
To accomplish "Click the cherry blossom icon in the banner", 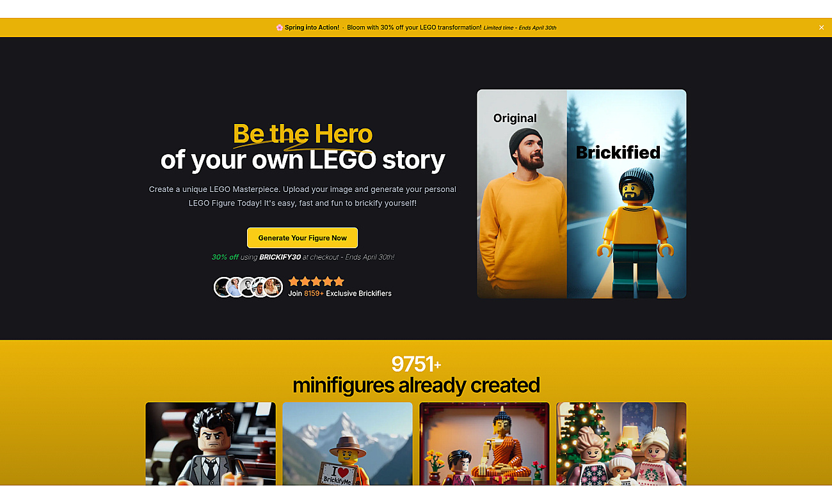I will 280,28.
